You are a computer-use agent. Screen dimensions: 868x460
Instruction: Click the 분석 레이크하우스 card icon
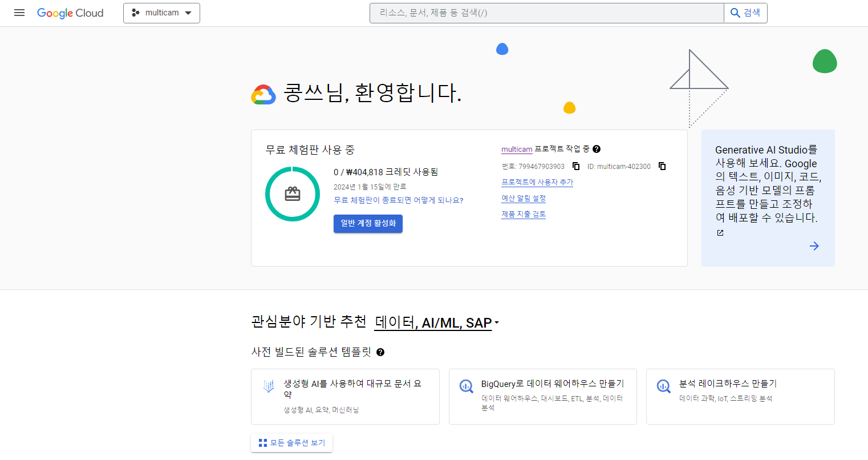(x=663, y=386)
